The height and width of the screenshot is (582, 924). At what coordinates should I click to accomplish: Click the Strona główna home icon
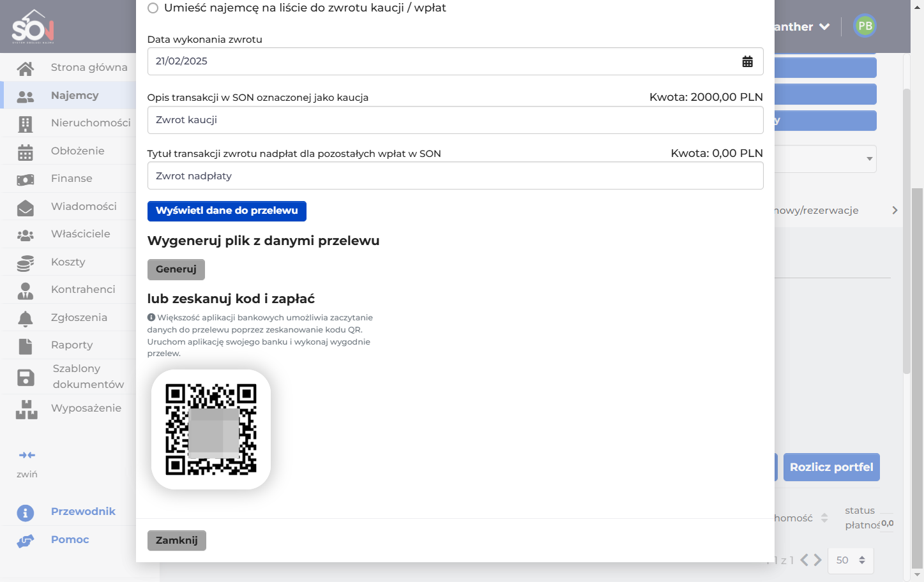coord(26,68)
